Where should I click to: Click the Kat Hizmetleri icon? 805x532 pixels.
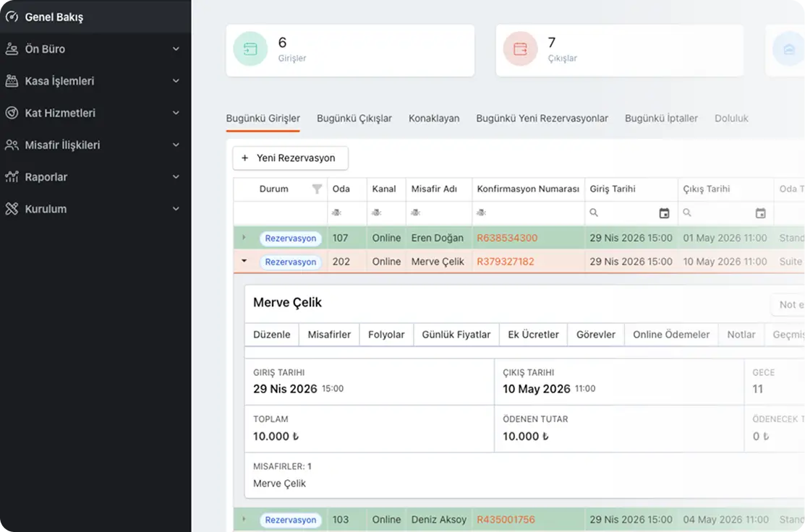(12, 113)
